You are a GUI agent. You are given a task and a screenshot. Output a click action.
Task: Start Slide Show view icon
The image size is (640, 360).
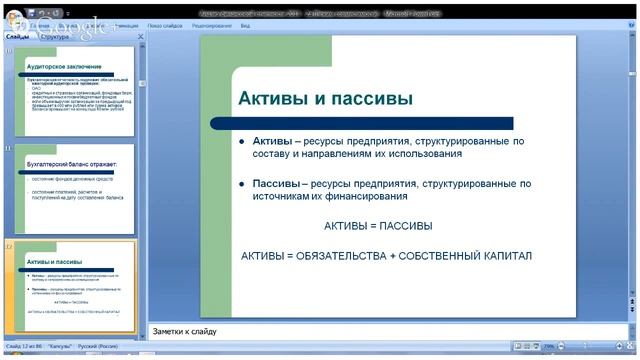click(536, 346)
